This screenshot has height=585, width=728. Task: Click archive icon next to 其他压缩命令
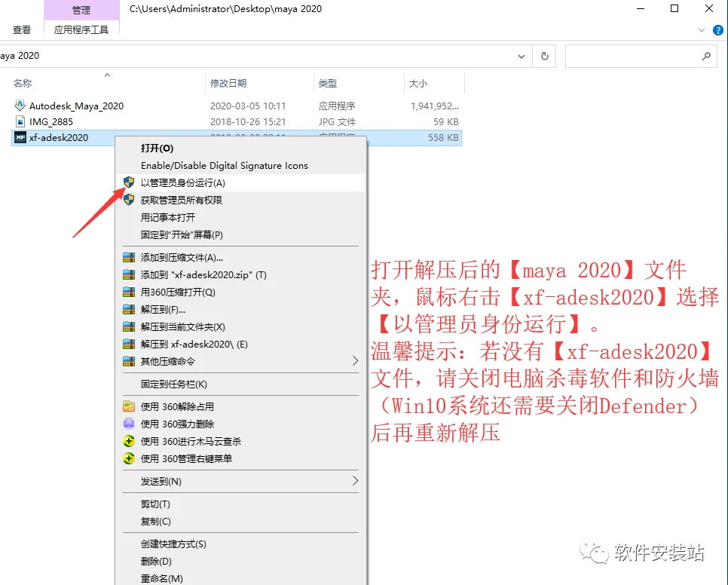[129, 361]
